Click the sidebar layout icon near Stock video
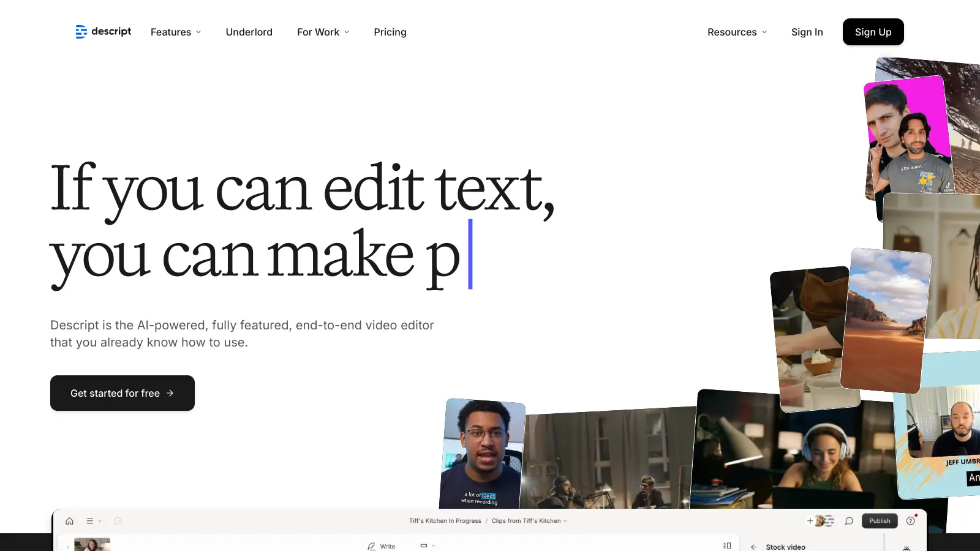The width and height of the screenshot is (980, 551). [727, 545]
